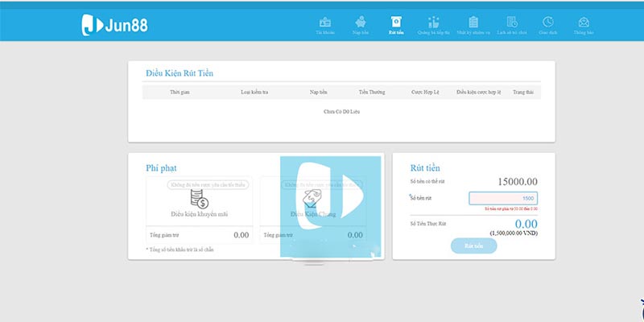Open the Tài khoản account icon
The height and width of the screenshot is (322, 644).
[324, 23]
